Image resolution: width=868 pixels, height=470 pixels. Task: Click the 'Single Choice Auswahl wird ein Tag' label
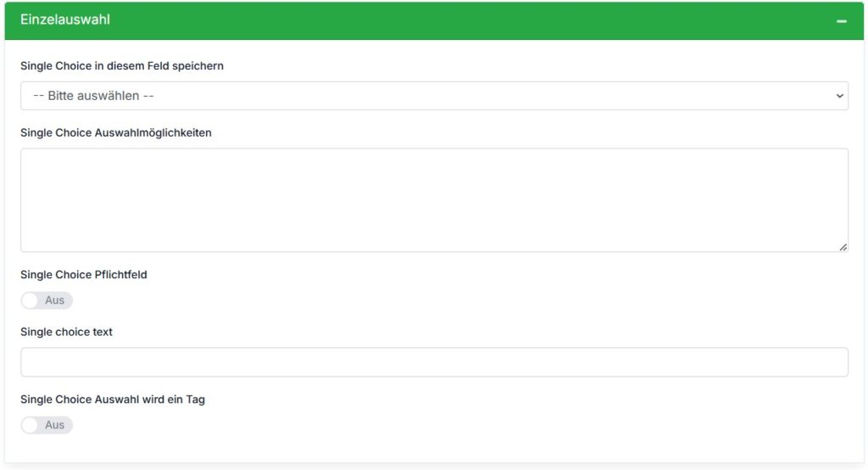pos(113,400)
